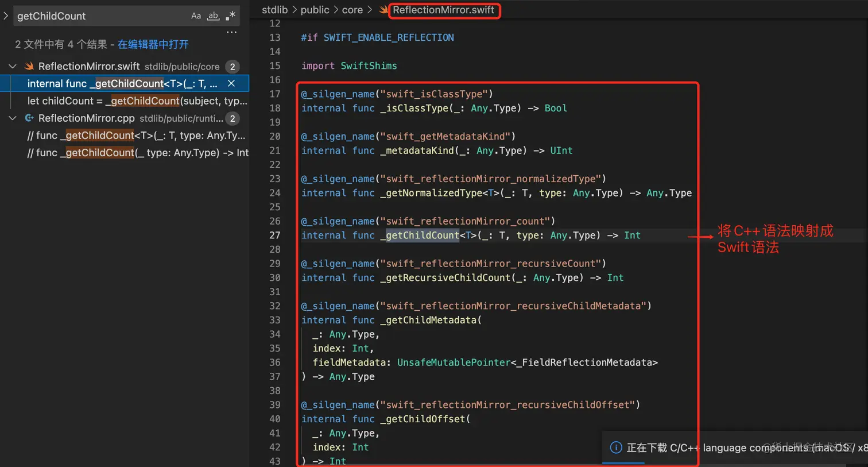The height and width of the screenshot is (467, 868).
Task: Click the fieldMetadata parameter on line 36
Action: coord(349,363)
